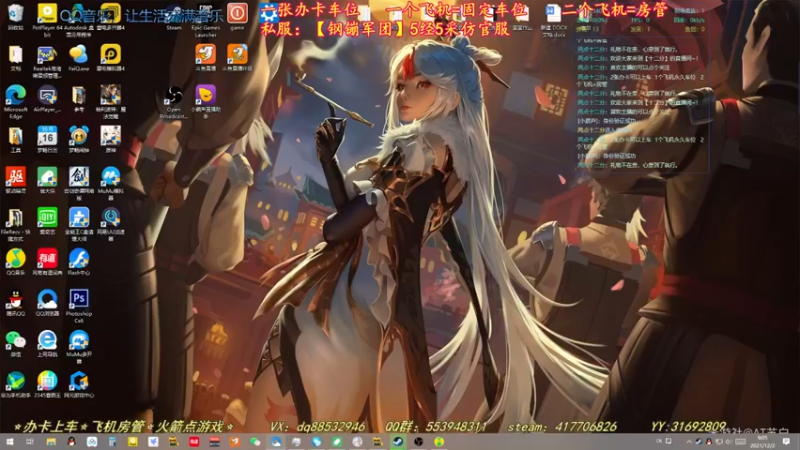Open File Explorer from the taskbar
800x450 pixels.
(x=51, y=441)
